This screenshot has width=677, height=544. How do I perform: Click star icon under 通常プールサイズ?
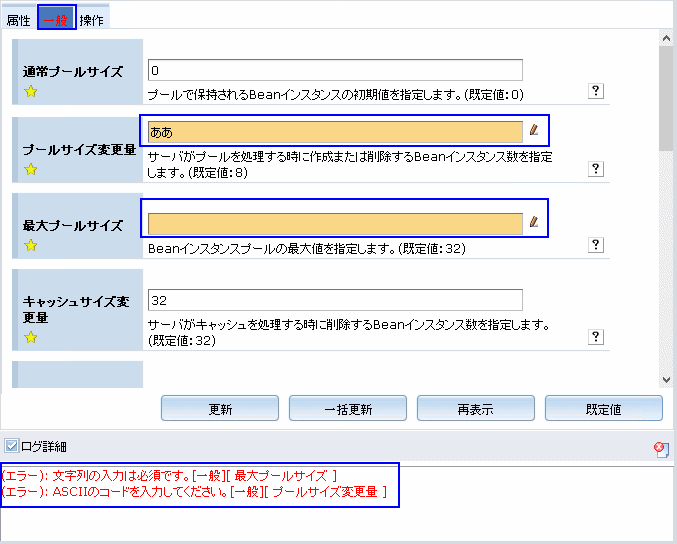pyautogui.click(x=30, y=93)
